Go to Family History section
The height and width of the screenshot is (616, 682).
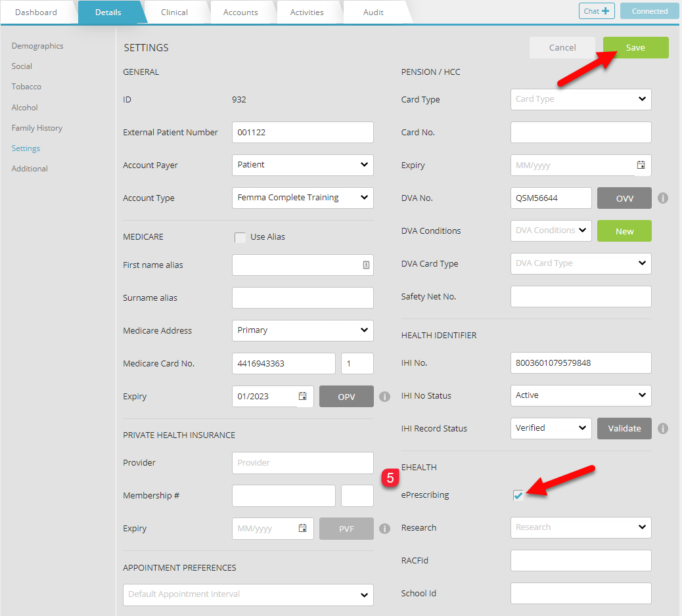37,128
